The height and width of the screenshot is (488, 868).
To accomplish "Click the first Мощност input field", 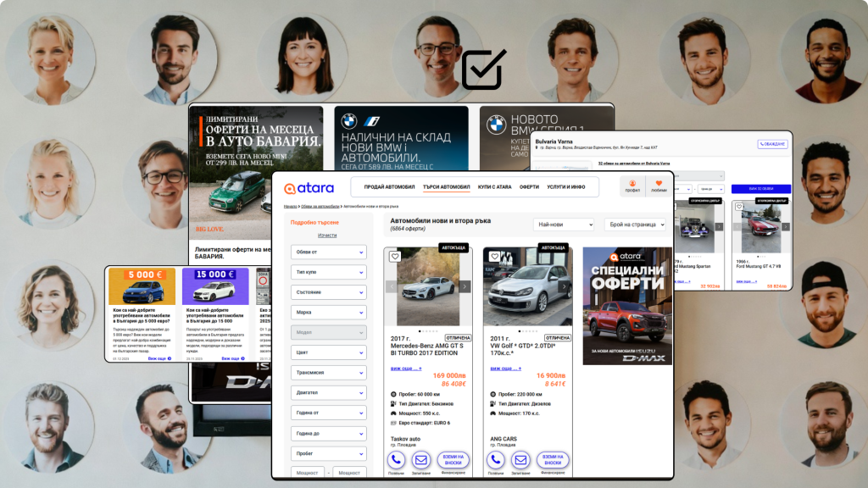I will [307, 473].
